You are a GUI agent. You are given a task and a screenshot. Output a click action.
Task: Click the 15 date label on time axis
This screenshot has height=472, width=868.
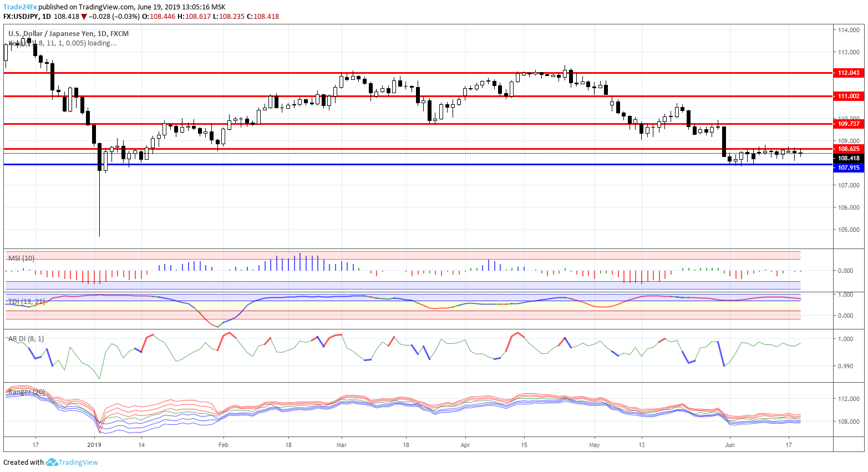pyautogui.click(x=524, y=445)
